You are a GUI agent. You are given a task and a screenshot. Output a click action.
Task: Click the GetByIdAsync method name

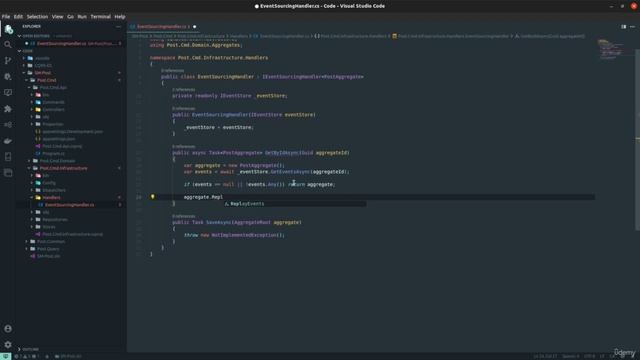tap(282, 153)
